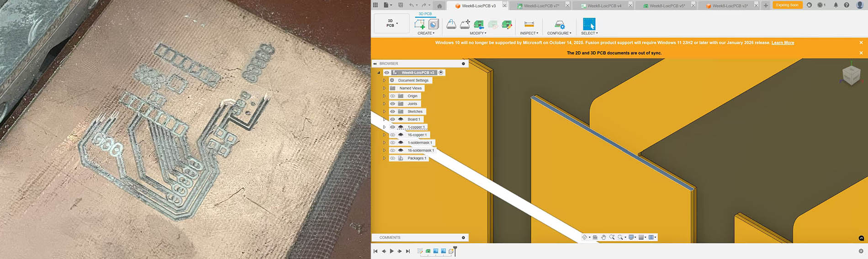
Task: Toggle visibility eye for 16-soldermask:1
Action: [x=392, y=150]
